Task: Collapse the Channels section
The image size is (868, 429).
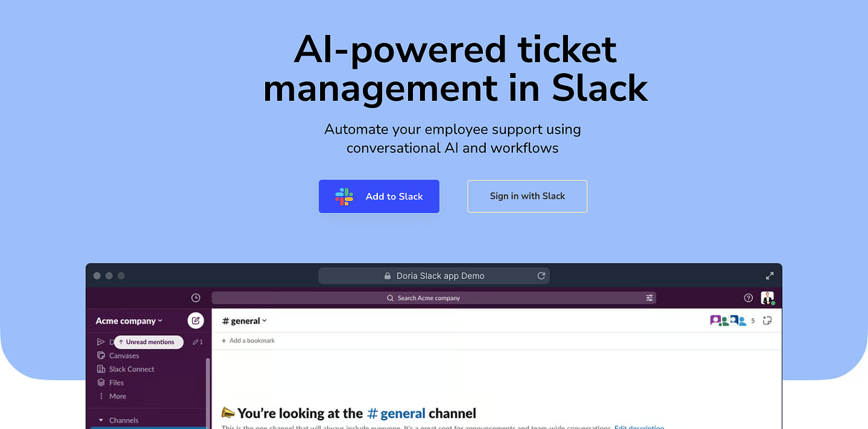Action: pyautogui.click(x=101, y=420)
